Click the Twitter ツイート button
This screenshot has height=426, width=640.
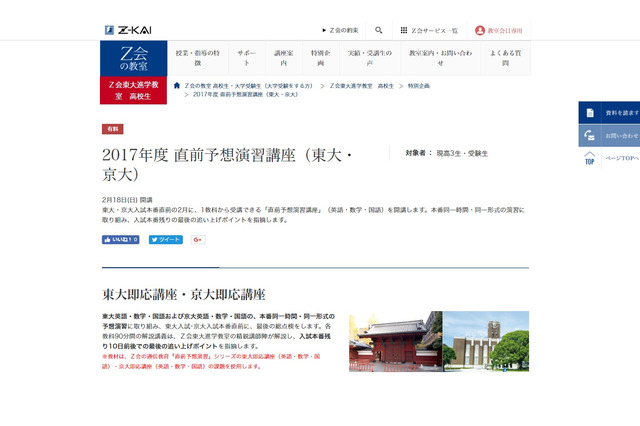[x=166, y=240]
